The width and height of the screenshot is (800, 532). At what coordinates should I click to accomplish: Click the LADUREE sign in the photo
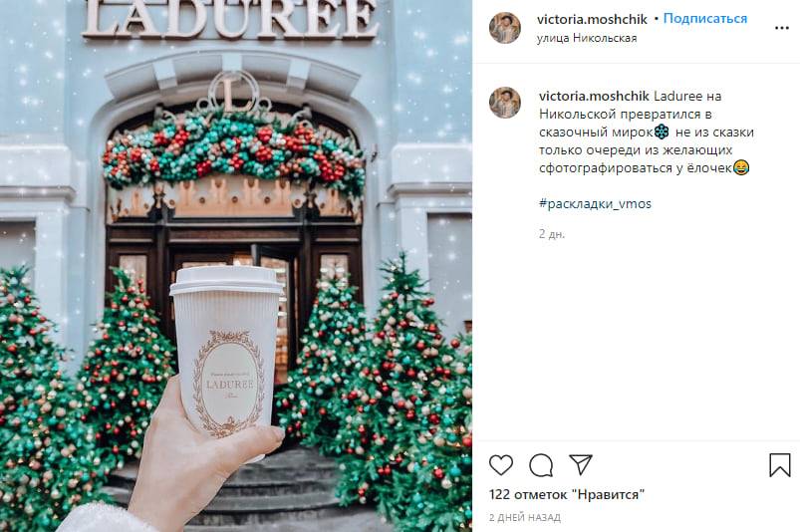[230, 19]
